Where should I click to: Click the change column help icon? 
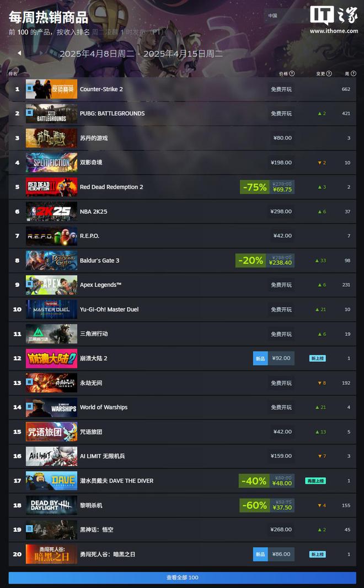pyautogui.click(x=329, y=73)
